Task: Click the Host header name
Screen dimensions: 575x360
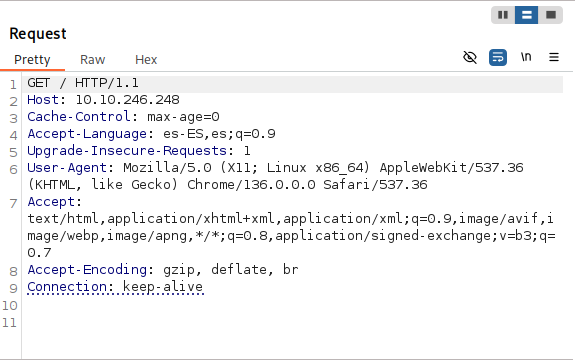Action: (43, 100)
